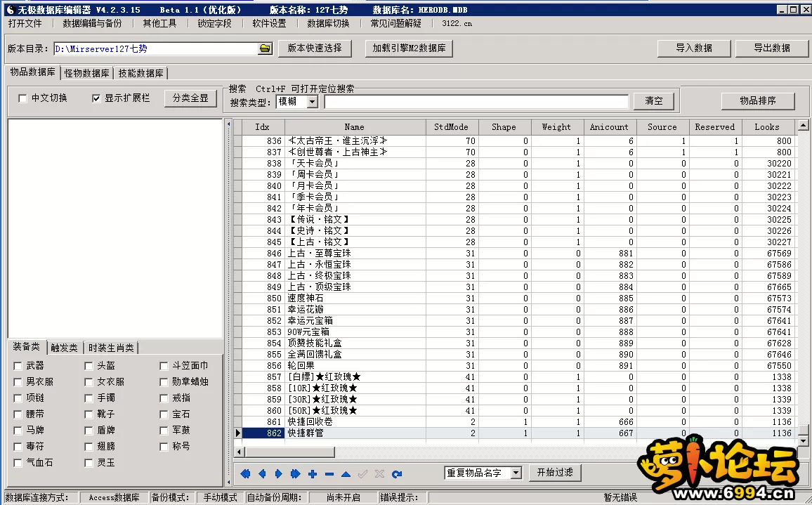Enable the 斗笠面巾 checkbox
This screenshot has height=505, width=812.
(x=164, y=366)
